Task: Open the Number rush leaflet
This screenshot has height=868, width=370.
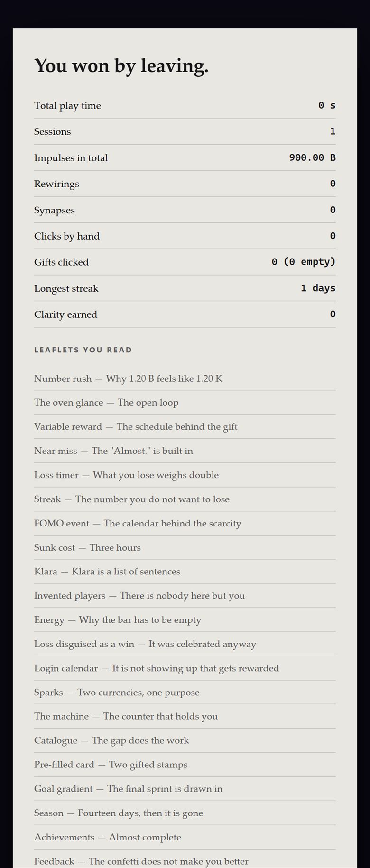Action: [185, 379]
